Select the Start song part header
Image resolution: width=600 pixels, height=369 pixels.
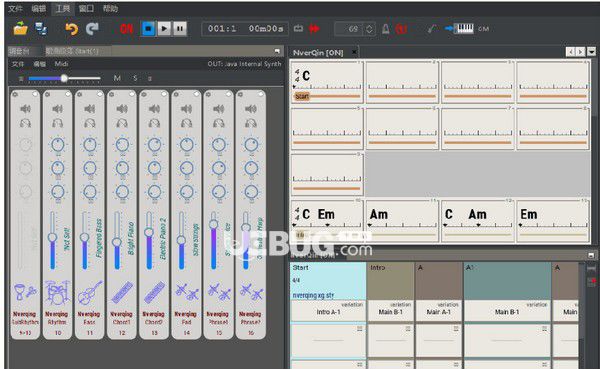pyautogui.click(x=328, y=281)
